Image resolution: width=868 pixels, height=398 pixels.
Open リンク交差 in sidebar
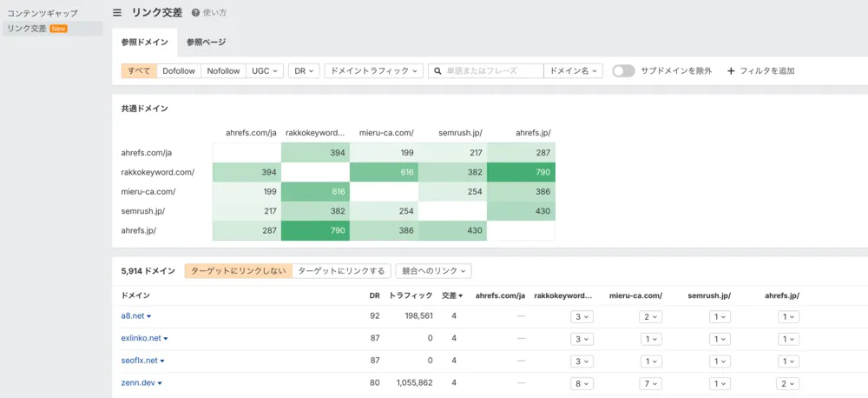(x=27, y=29)
